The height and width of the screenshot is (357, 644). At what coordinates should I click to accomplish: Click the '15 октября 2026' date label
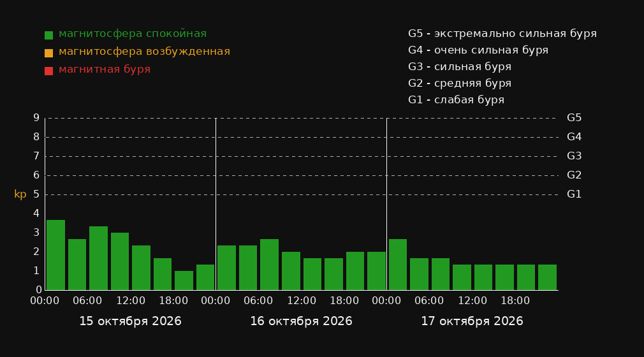point(130,321)
